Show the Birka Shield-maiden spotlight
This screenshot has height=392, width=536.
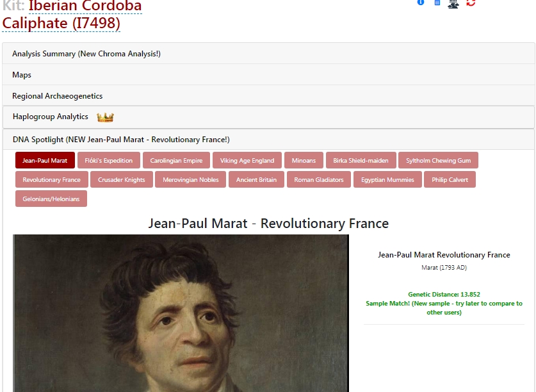(361, 160)
